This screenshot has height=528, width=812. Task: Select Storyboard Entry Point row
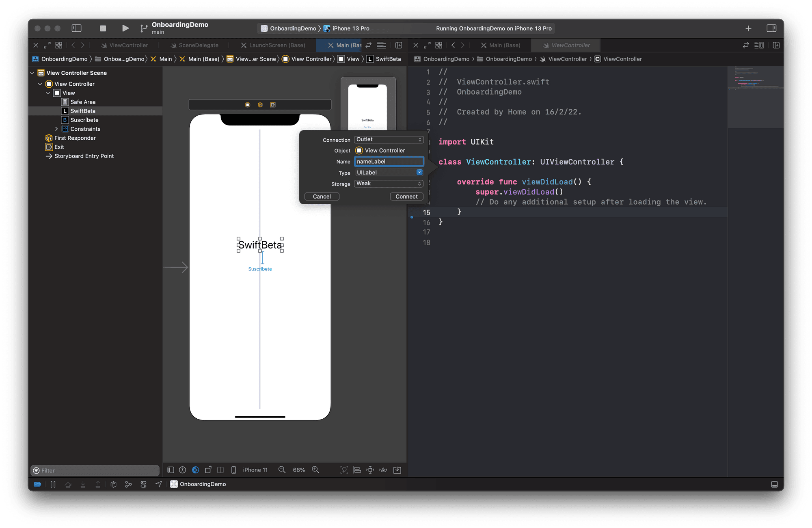[x=84, y=156]
